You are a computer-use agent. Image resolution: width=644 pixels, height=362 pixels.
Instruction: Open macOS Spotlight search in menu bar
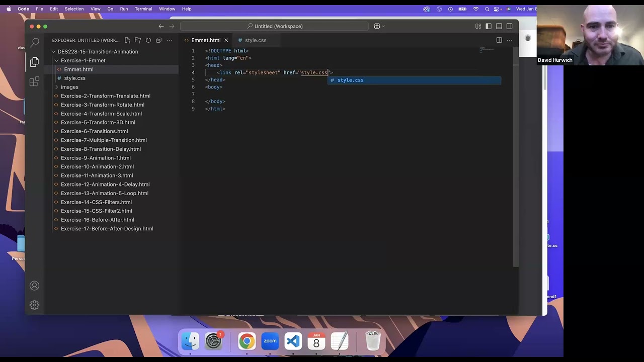coord(487,9)
